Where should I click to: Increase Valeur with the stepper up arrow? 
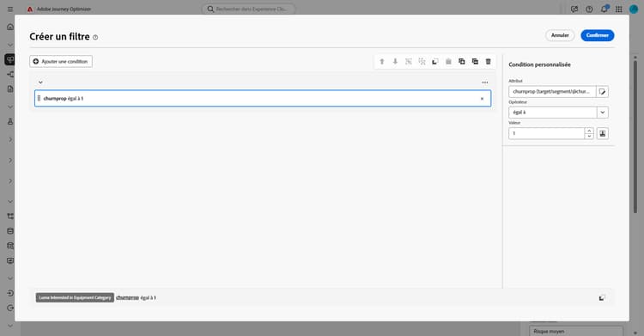click(x=589, y=131)
